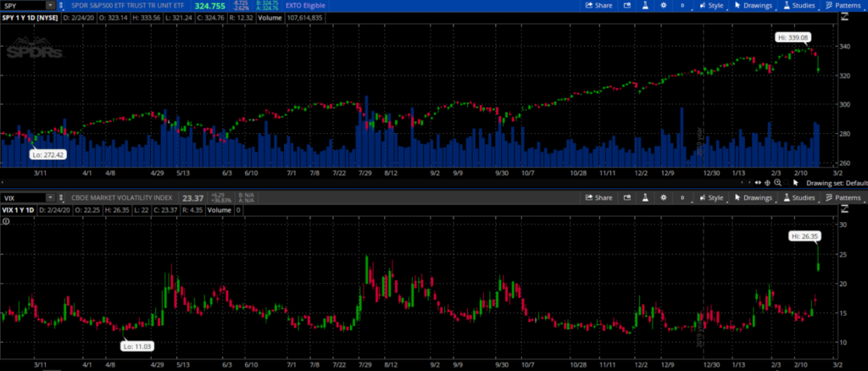Open chart settings gear in VIX toolbar
868x371 pixels.
(x=664, y=197)
